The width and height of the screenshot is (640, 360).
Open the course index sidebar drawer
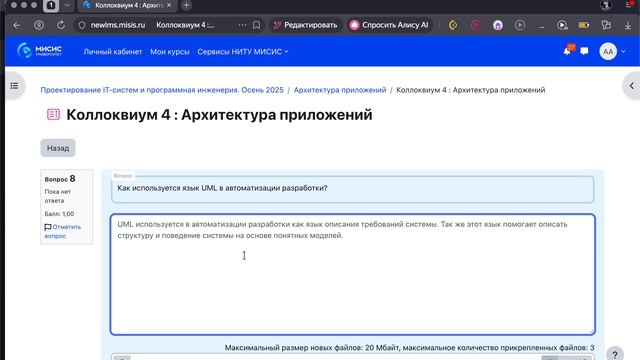click(x=15, y=86)
